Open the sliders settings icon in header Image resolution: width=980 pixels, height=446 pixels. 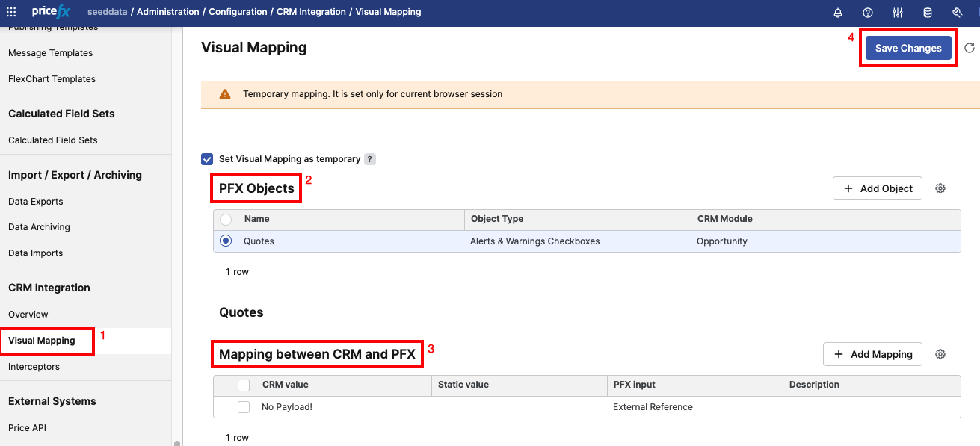point(898,12)
